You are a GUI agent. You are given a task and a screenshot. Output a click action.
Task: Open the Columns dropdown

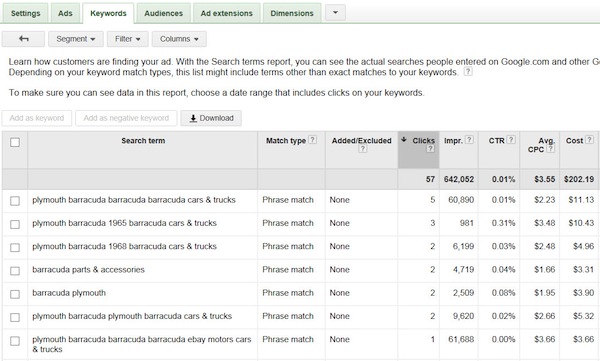pos(179,39)
